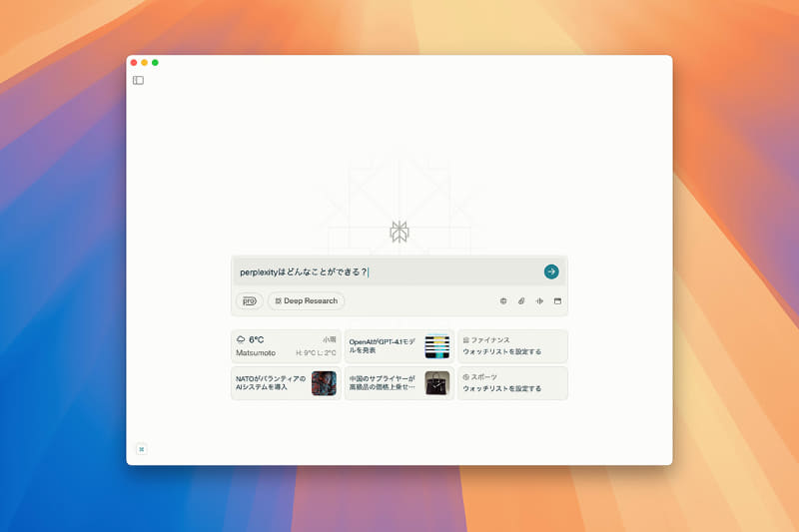
Task: Toggle the sidebar panel icon
Action: tap(138, 81)
